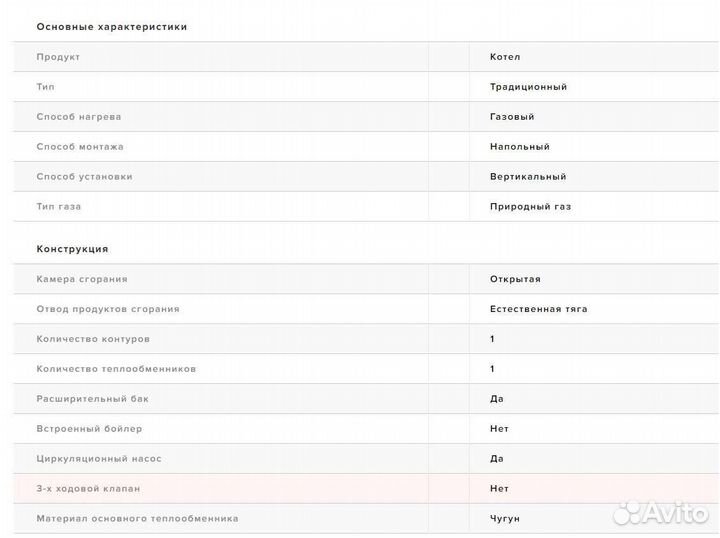Viewport: 720px width, 538px height.
Task: Select the 'Природный газ' value
Action: point(530,207)
